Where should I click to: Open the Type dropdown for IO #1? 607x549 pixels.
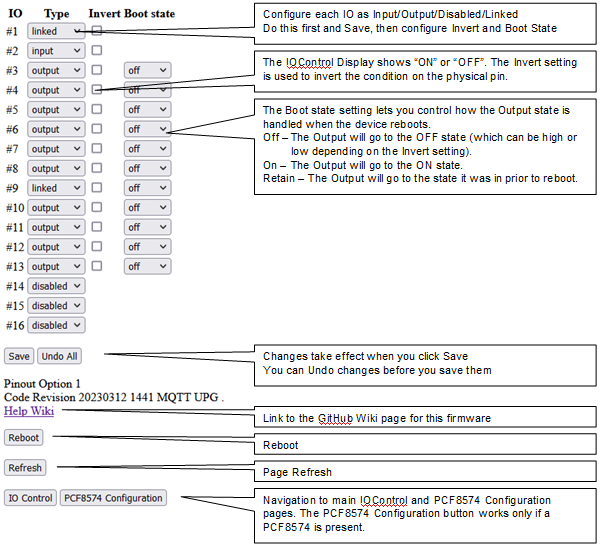pos(56,31)
